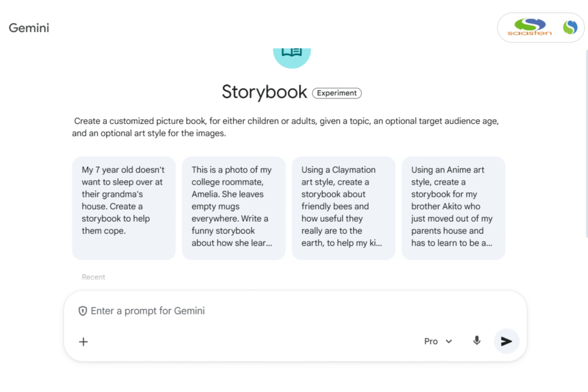Click the Storybook heading
The height and width of the screenshot is (392, 588).
click(x=264, y=92)
